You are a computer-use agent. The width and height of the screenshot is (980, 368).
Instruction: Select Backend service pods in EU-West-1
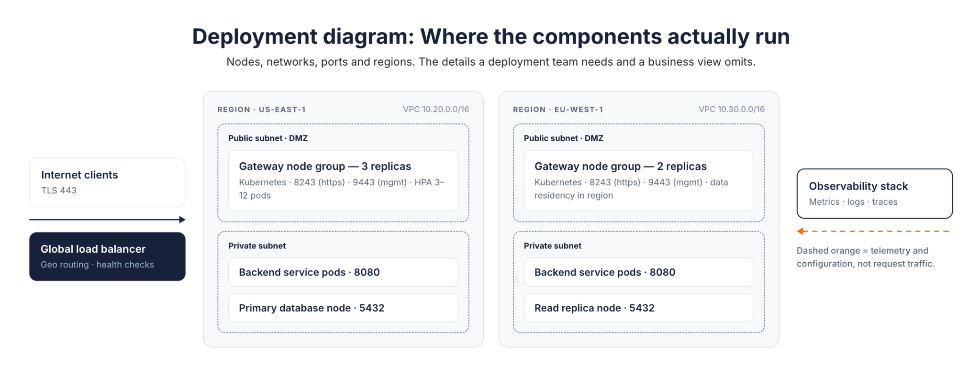click(x=639, y=272)
